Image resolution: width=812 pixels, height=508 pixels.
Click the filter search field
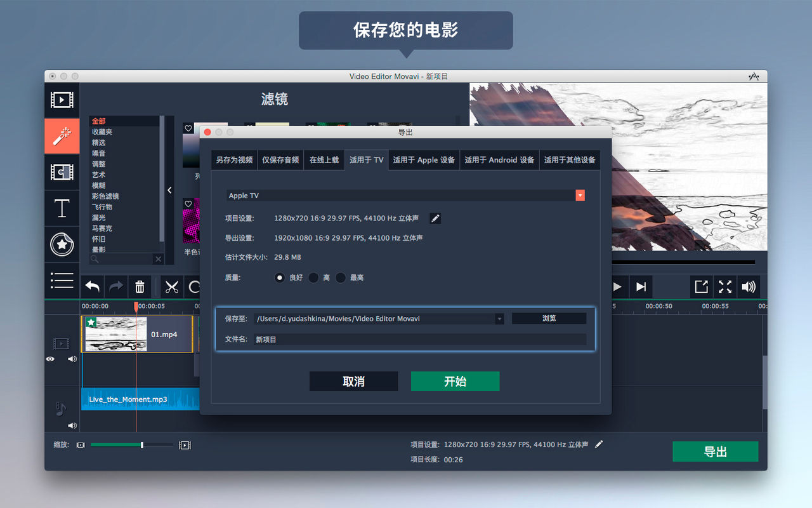pos(122,259)
